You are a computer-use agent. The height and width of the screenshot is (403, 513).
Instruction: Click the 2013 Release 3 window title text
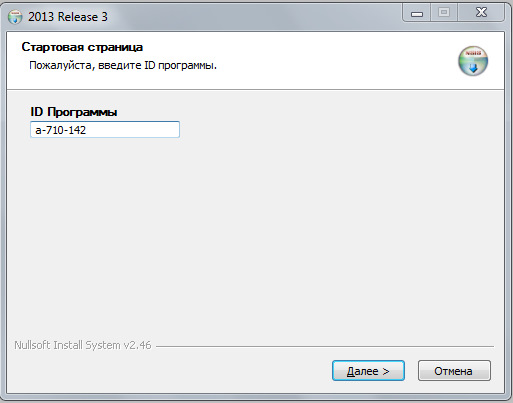coord(68,17)
